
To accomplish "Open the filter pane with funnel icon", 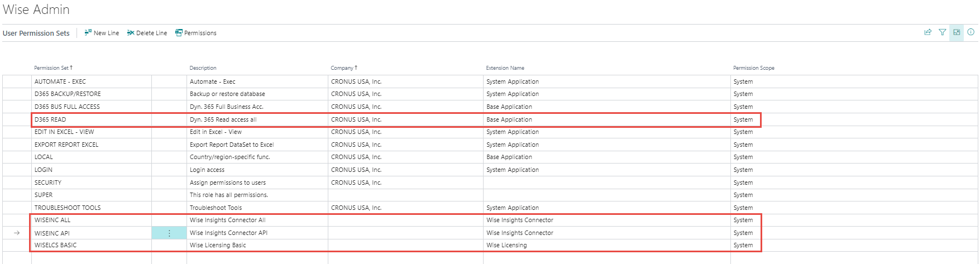I will point(942,32).
